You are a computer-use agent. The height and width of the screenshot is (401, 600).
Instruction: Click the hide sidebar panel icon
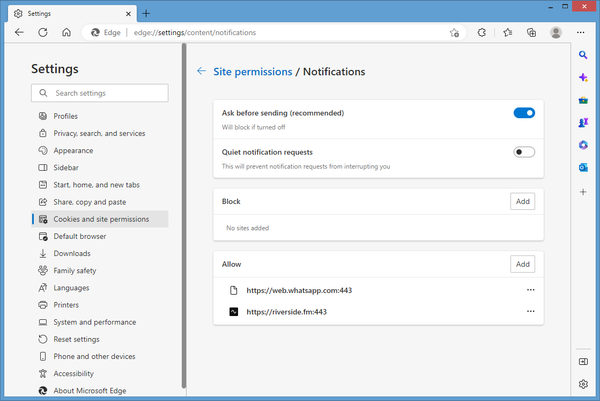(583, 362)
